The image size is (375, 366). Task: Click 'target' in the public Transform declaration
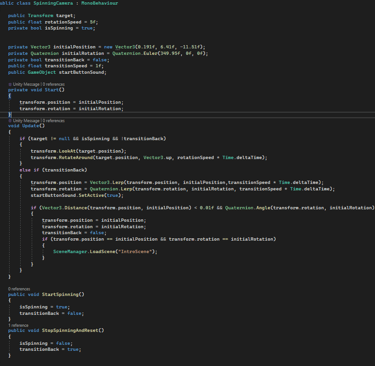pos(64,16)
